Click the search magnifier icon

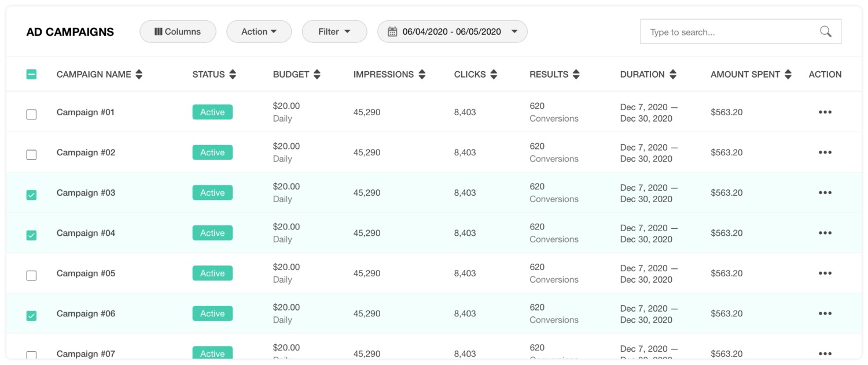826,32
